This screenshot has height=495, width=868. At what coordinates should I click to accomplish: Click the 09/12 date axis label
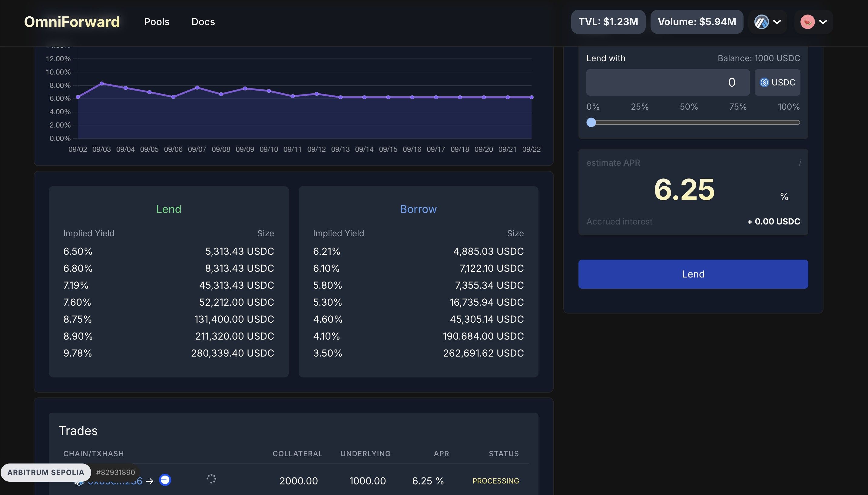pyautogui.click(x=316, y=149)
